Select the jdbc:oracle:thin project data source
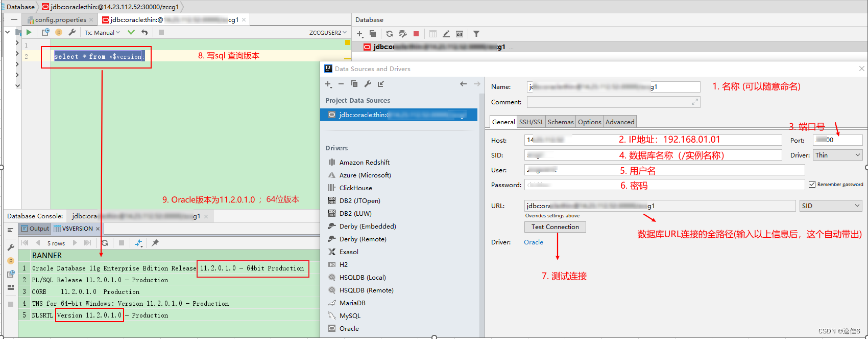Viewport: 868px width, 339px height. (399, 115)
